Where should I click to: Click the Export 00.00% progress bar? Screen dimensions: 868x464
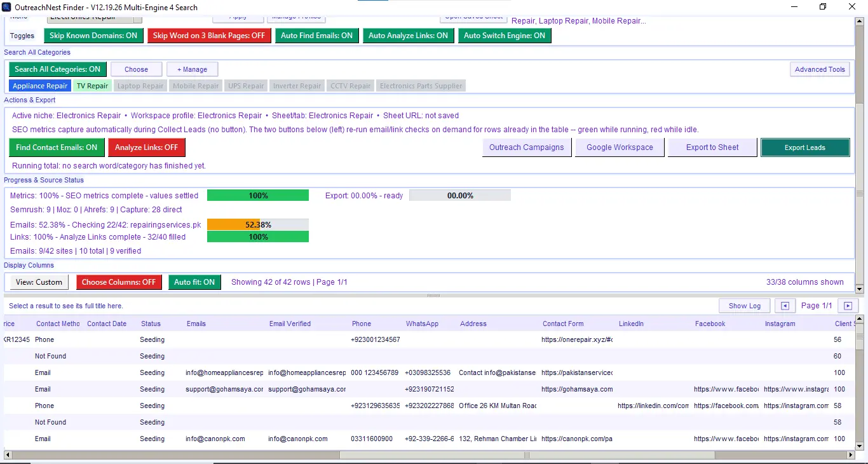coord(460,196)
